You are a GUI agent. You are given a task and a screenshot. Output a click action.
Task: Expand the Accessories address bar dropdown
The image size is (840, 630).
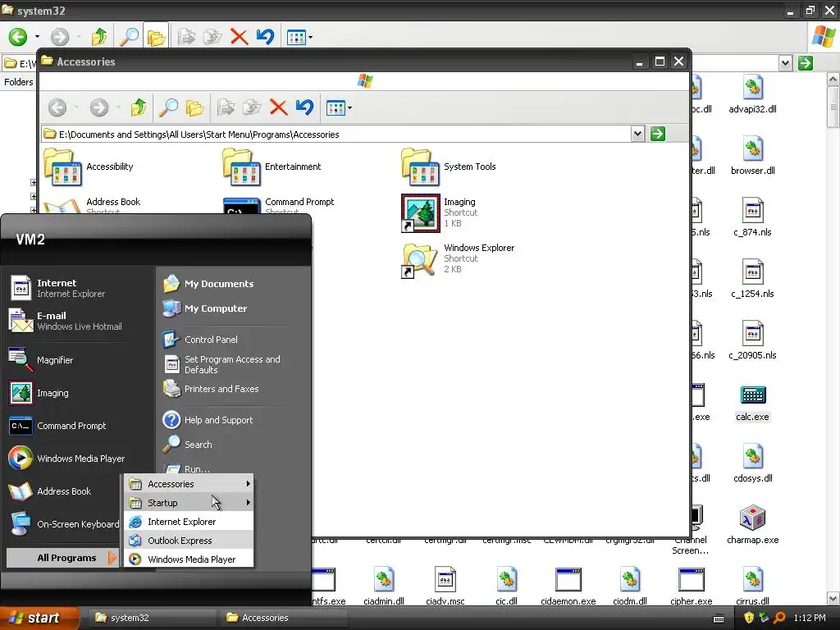pos(637,134)
